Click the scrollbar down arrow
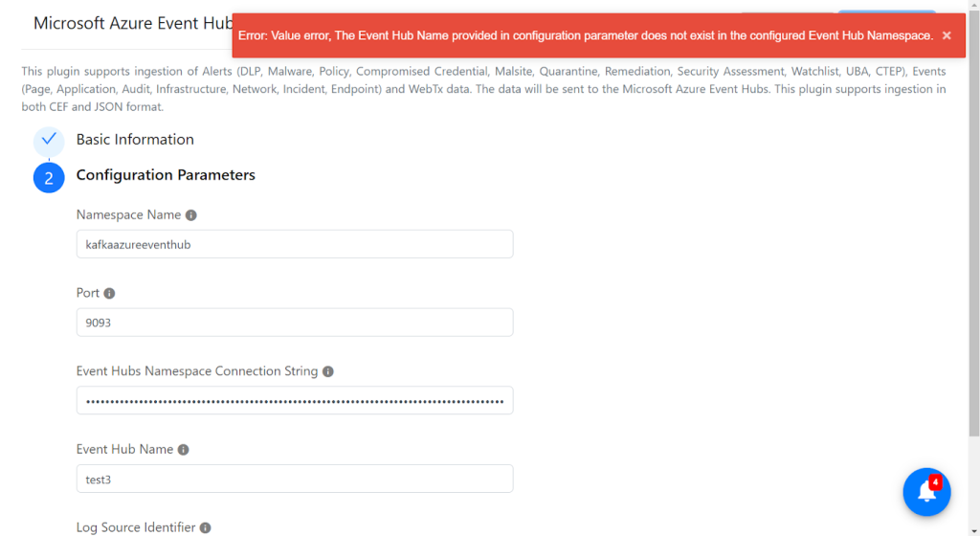The height and width of the screenshot is (536, 980). tap(974, 531)
